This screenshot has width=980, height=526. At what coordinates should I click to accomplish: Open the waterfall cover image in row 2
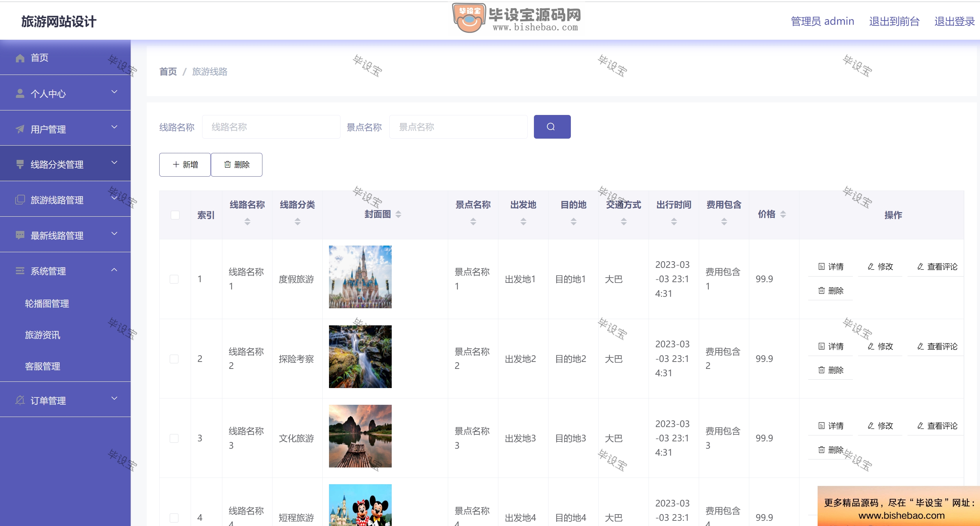(x=360, y=356)
